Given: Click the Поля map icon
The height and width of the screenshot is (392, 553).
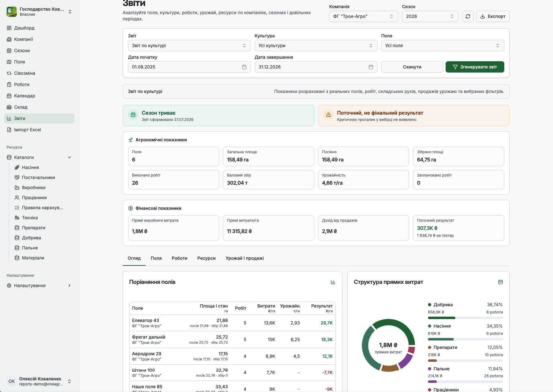Looking at the screenshot, I should coord(9,62).
